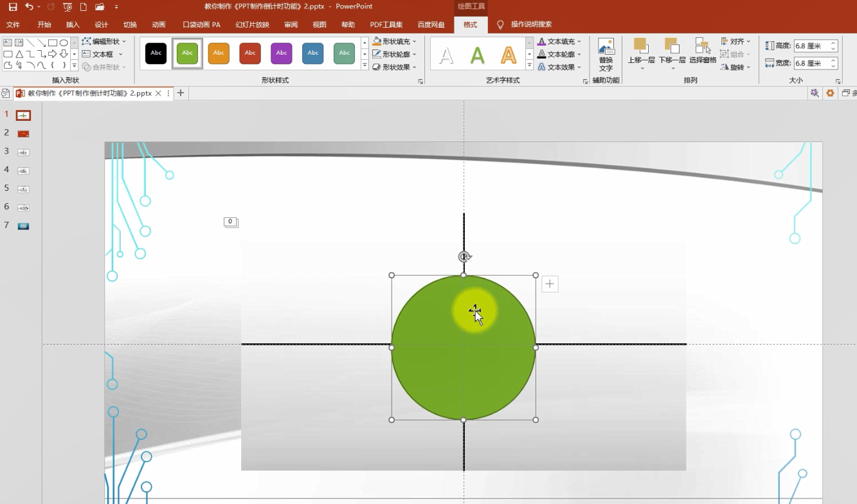
Task: Switch to the 动画 Animations tab
Action: click(159, 25)
